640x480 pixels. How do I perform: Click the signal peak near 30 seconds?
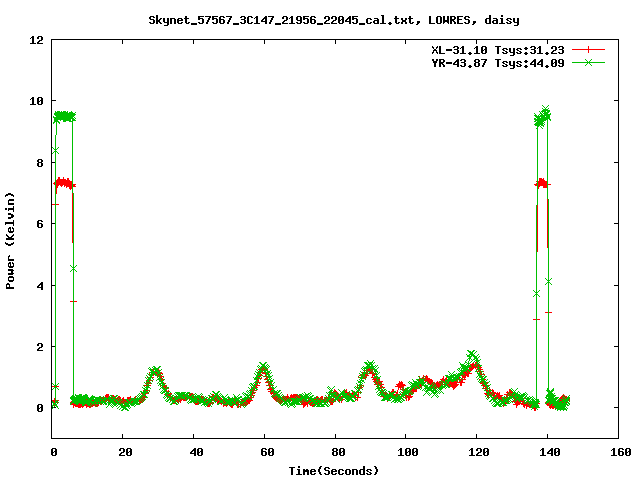(x=155, y=371)
